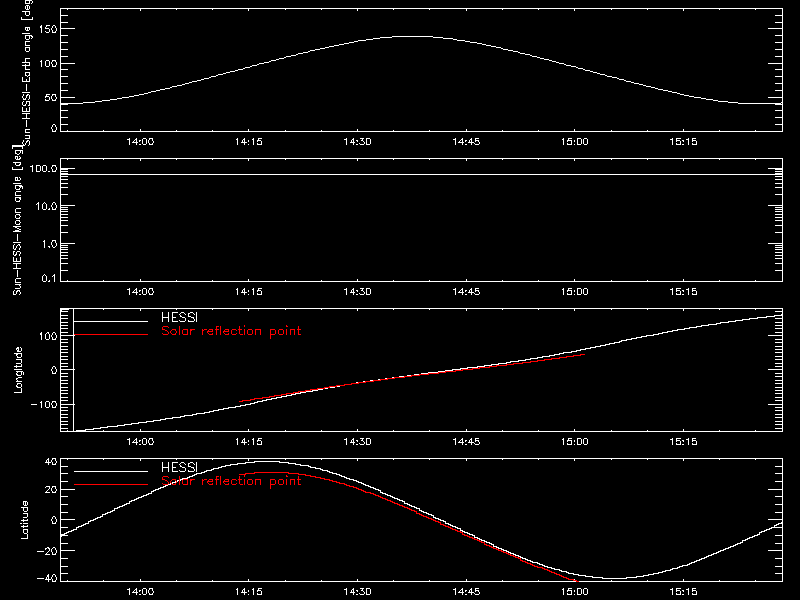The image size is (800, 600).
Task: Click the 0 tick on Latitude axis
Action: (54, 520)
